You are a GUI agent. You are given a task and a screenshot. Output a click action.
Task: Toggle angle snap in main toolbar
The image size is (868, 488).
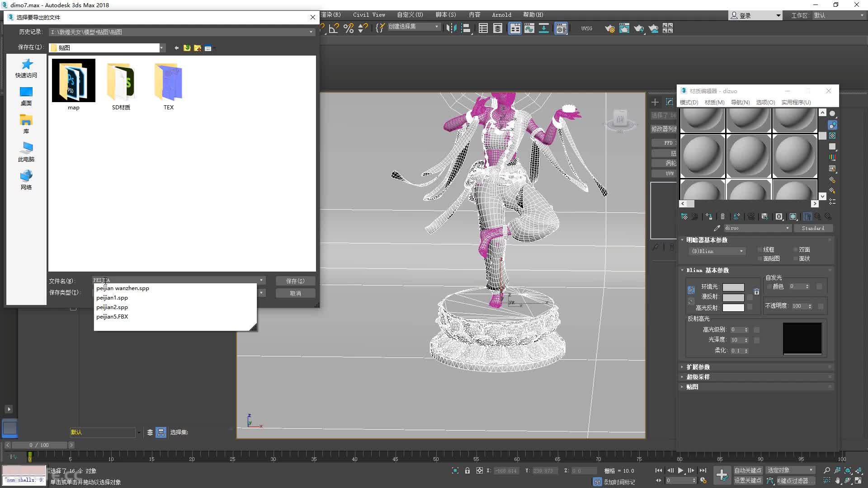(x=334, y=28)
